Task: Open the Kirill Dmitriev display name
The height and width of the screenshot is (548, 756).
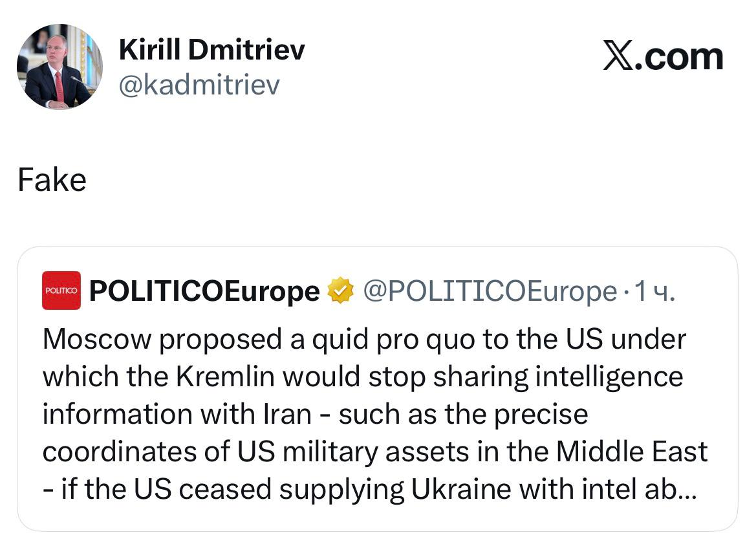Action: pyautogui.click(x=211, y=50)
